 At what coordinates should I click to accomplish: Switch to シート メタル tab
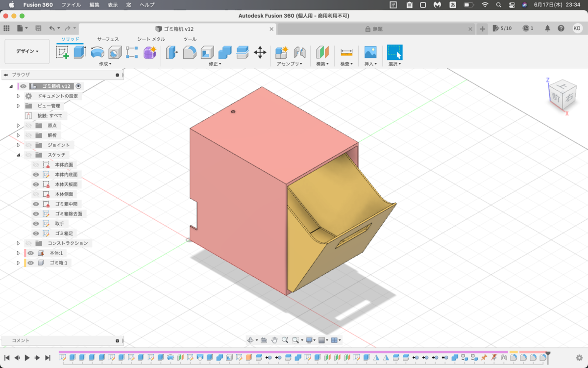[151, 39]
